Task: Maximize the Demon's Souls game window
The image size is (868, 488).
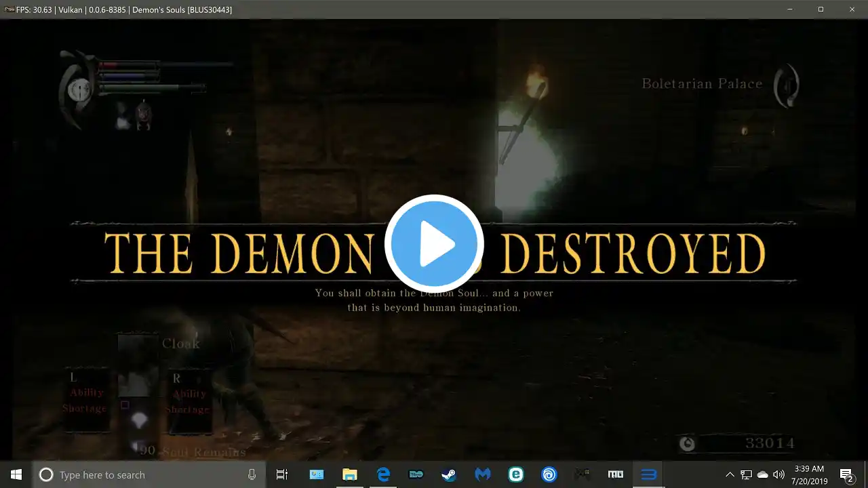Action: 821,9
